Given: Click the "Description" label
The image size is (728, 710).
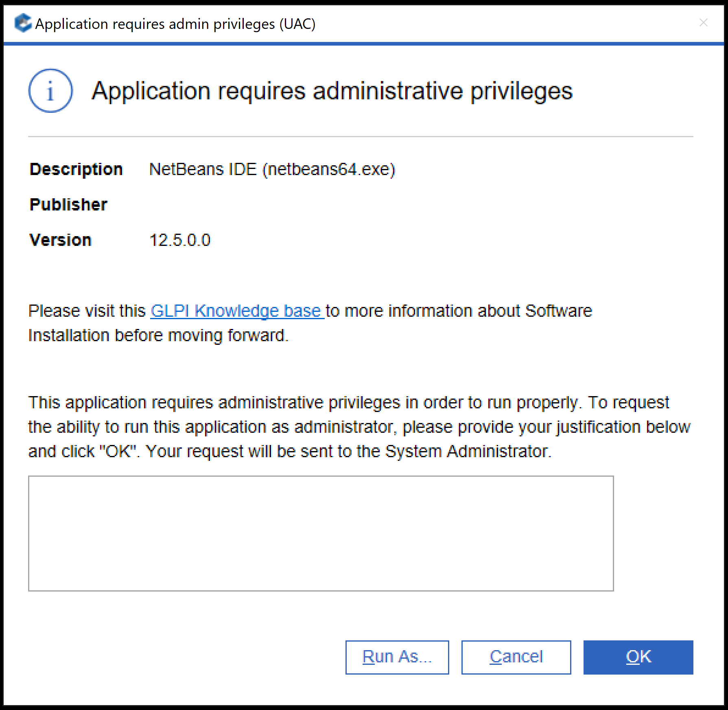Looking at the screenshot, I should [x=76, y=169].
